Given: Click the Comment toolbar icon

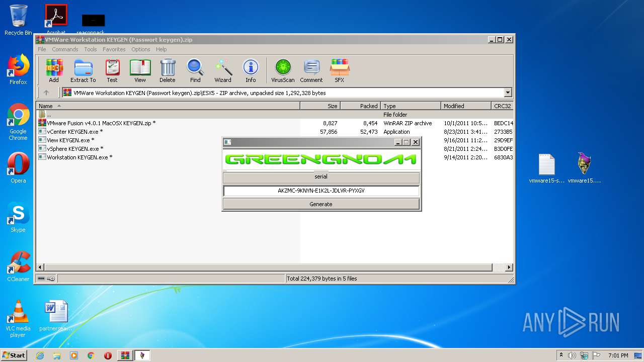Looking at the screenshot, I should coord(311,70).
